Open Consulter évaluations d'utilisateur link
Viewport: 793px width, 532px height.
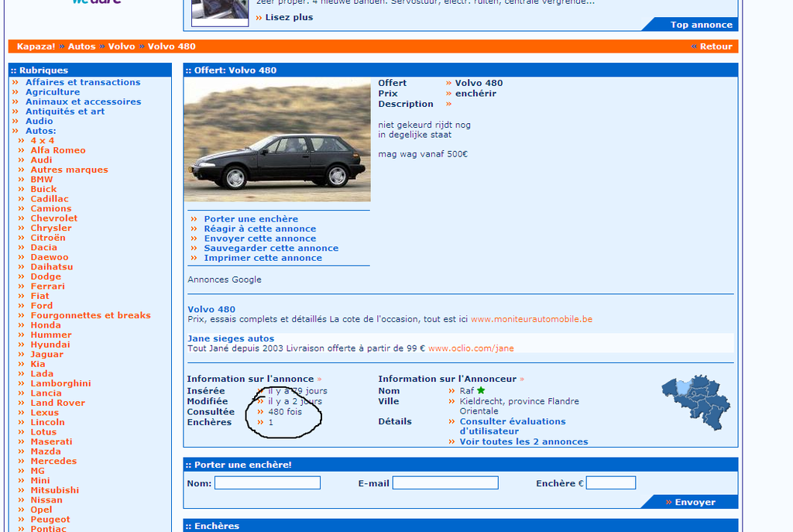pos(513,427)
